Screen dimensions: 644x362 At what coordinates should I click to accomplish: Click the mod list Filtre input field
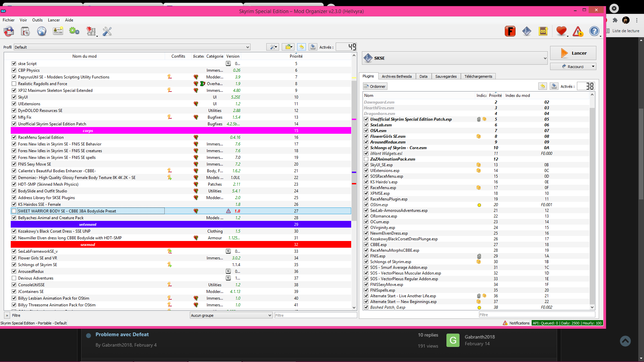click(315, 315)
